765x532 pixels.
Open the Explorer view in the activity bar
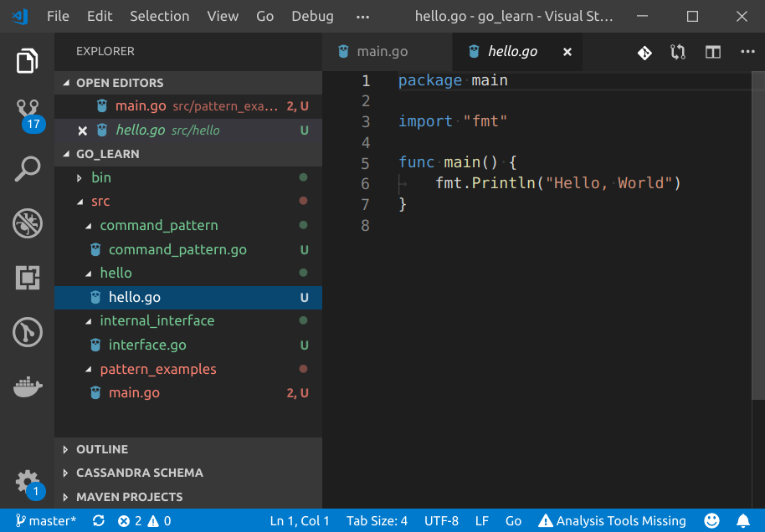point(27,59)
